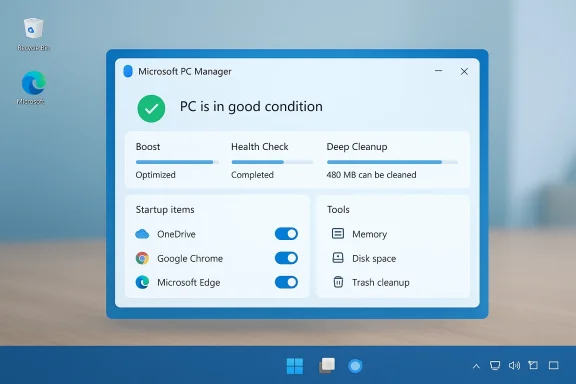Open the Disk space tool
Screen dimensions: 576x384
(x=364, y=258)
